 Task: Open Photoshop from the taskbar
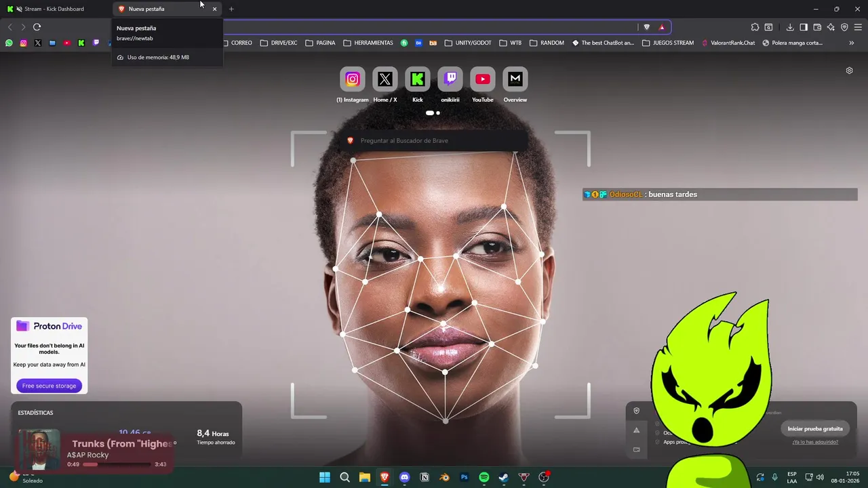[x=465, y=477]
